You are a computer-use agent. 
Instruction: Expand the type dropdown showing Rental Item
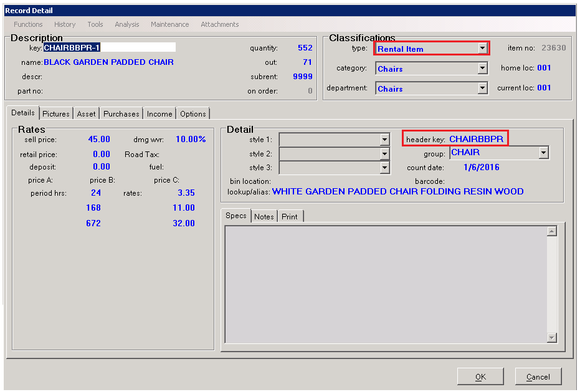pos(482,48)
